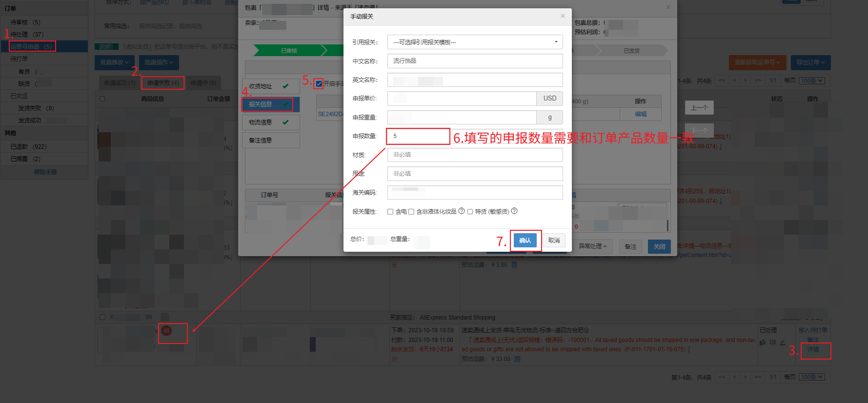
Task: Click the 上一个 button
Action: coord(699,108)
